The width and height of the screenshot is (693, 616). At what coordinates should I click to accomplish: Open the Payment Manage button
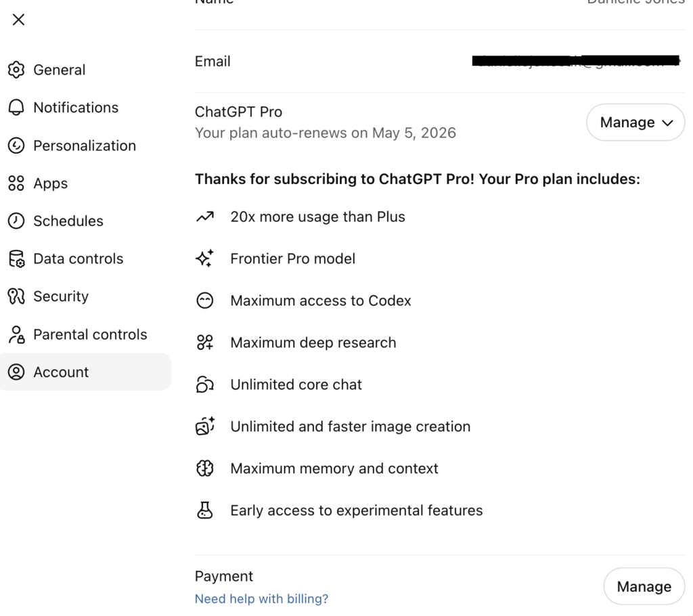[x=644, y=587]
